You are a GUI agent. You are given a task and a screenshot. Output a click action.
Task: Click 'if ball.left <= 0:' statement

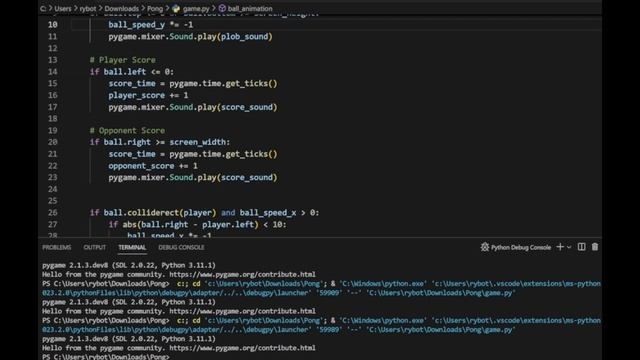pos(132,72)
